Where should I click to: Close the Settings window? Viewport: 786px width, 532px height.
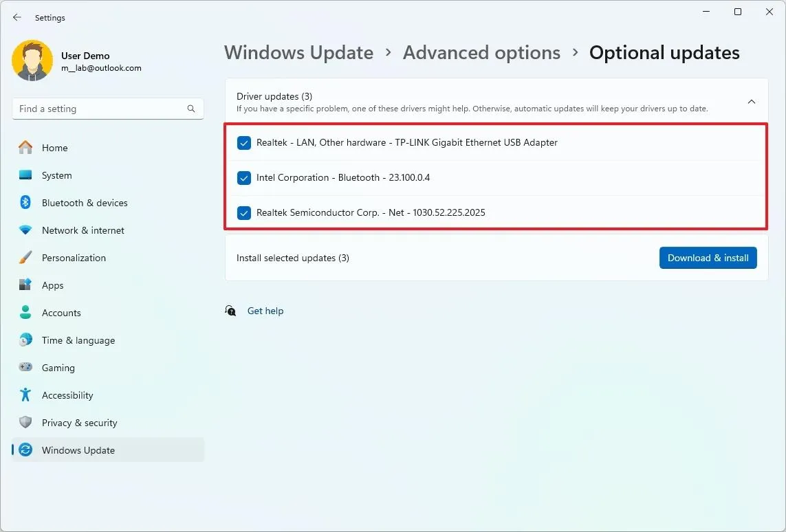[x=769, y=12]
